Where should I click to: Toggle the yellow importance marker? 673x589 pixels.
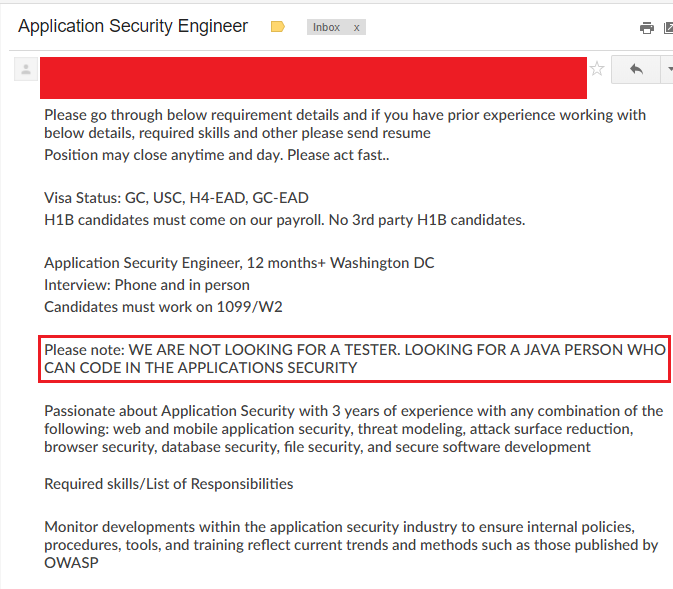click(x=278, y=27)
